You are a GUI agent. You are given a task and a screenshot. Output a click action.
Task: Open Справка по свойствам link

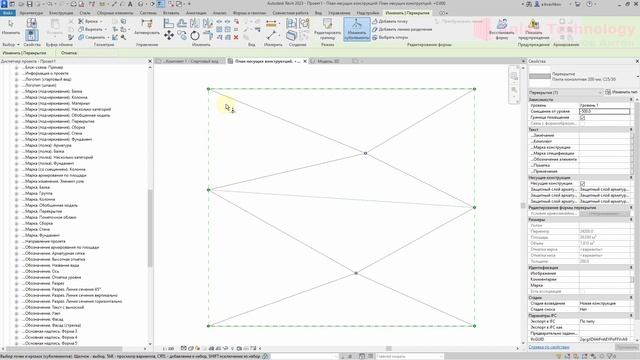(549, 347)
